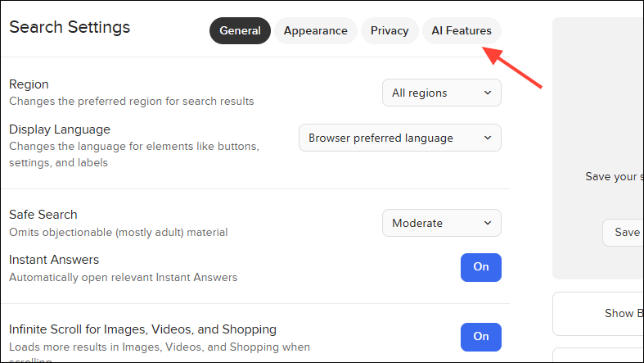Open the Moderate Safe Search dropdown

point(441,223)
